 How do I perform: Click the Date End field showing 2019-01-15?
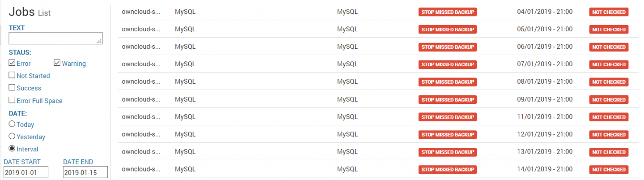[x=85, y=172]
